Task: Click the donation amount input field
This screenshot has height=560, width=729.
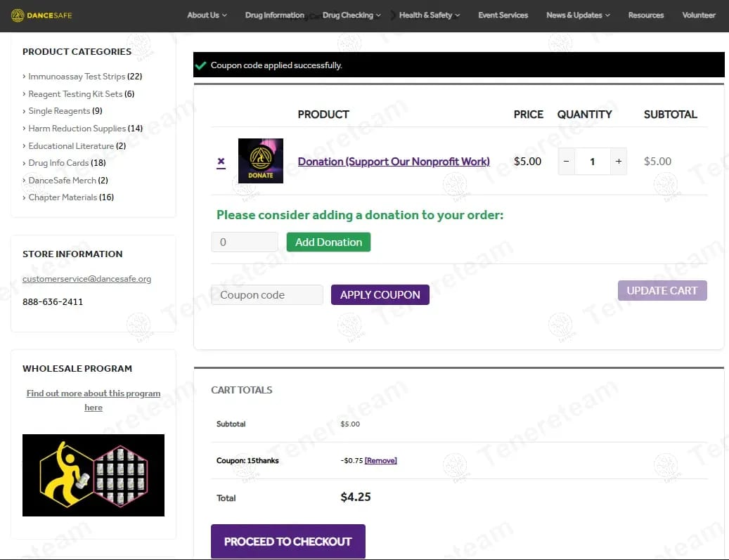Action: coord(245,242)
